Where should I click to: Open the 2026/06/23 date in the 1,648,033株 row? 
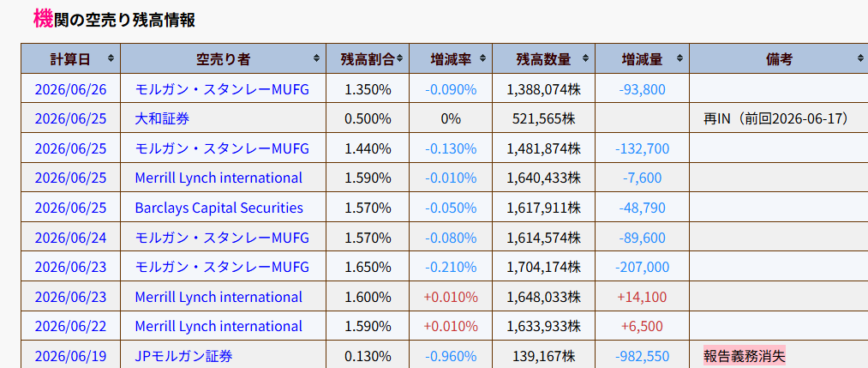pyautogui.click(x=70, y=297)
